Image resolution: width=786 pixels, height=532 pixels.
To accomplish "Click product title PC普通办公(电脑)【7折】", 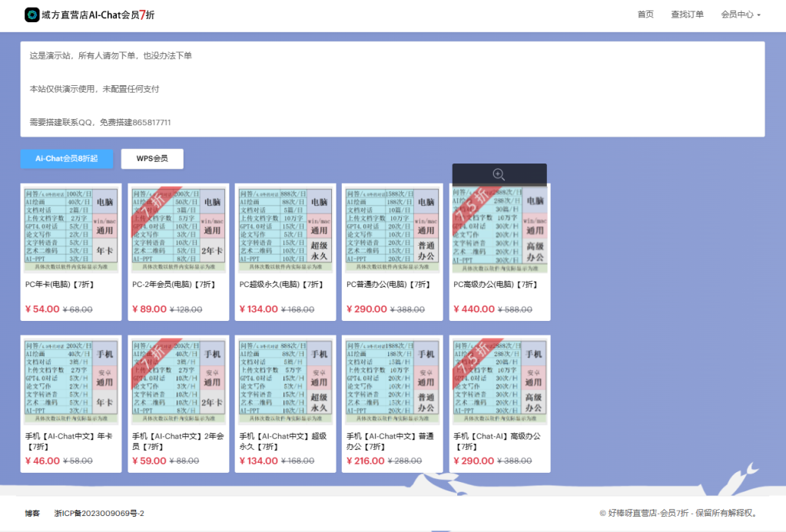I will click(389, 285).
